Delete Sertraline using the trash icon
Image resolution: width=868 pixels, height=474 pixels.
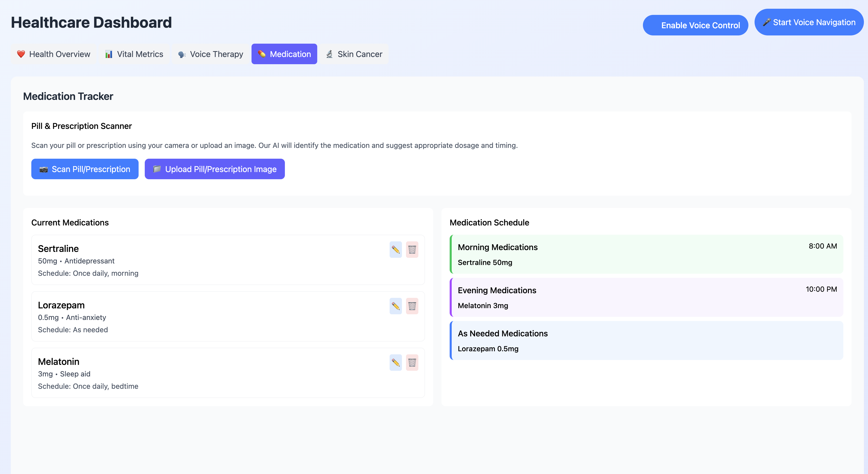(x=412, y=250)
